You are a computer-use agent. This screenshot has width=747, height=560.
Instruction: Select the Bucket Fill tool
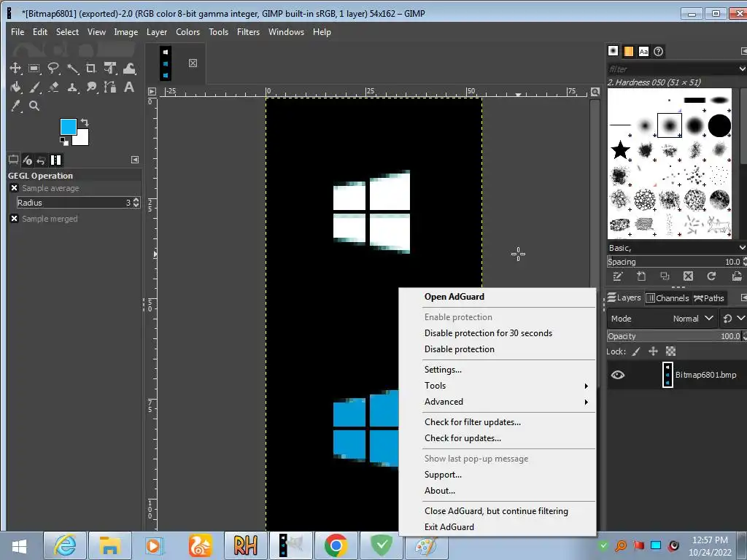point(15,87)
